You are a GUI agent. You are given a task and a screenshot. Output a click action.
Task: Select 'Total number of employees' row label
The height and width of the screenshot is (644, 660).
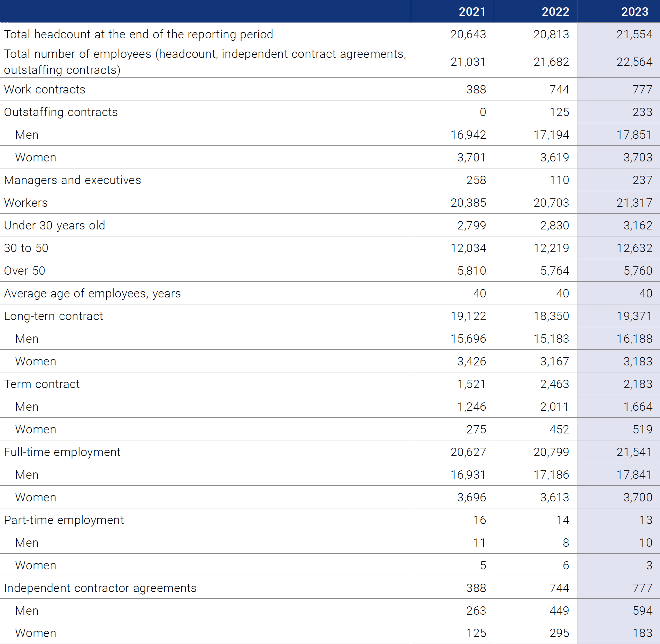[205, 62]
